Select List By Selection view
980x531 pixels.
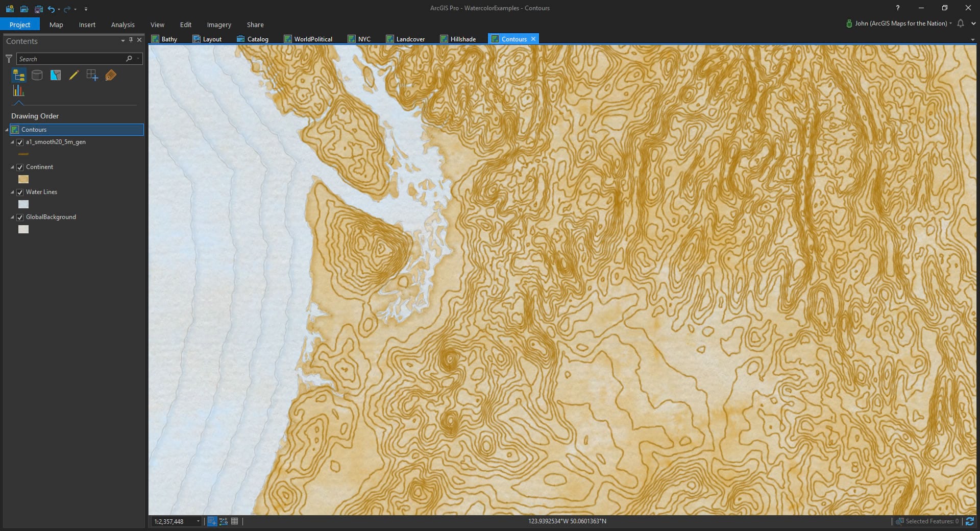click(x=56, y=76)
